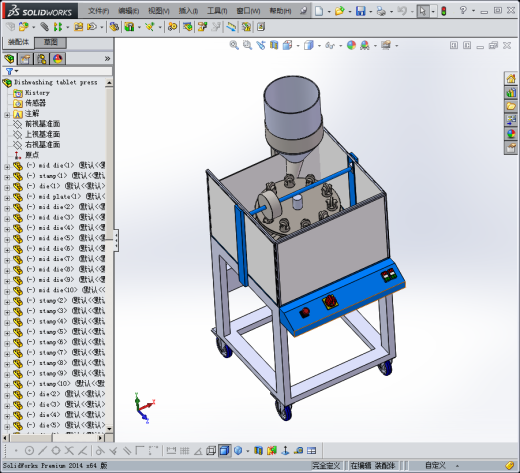Click the View Settings monitor icon
Screen dimensions: 520x473
(x=386, y=45)
